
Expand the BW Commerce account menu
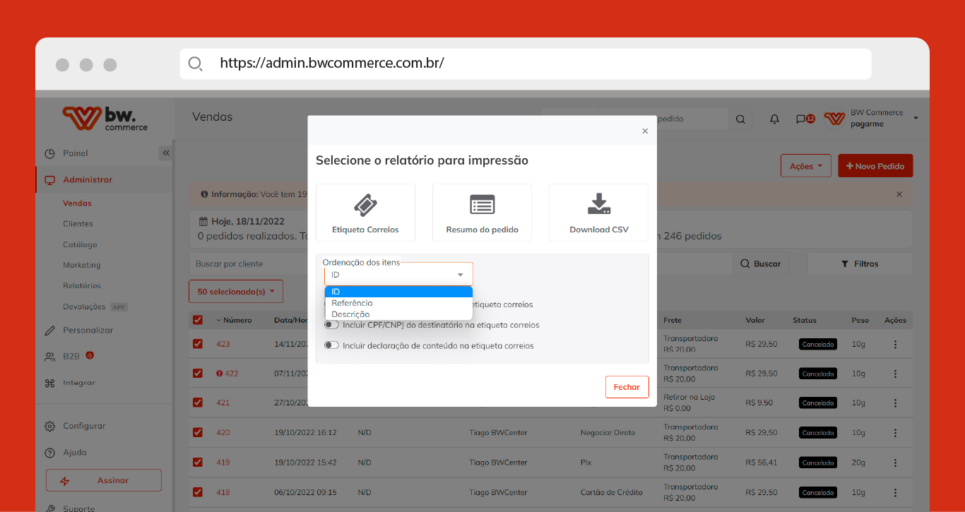(916, 118)
